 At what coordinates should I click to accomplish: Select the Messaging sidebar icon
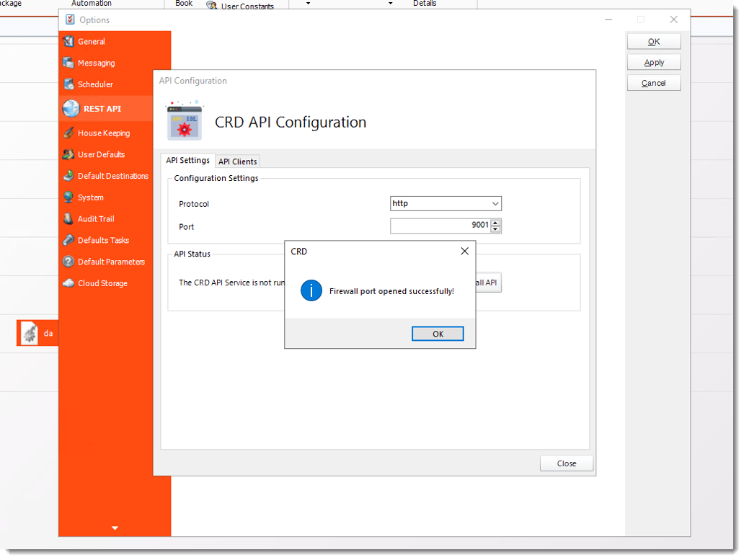(71, 63)
